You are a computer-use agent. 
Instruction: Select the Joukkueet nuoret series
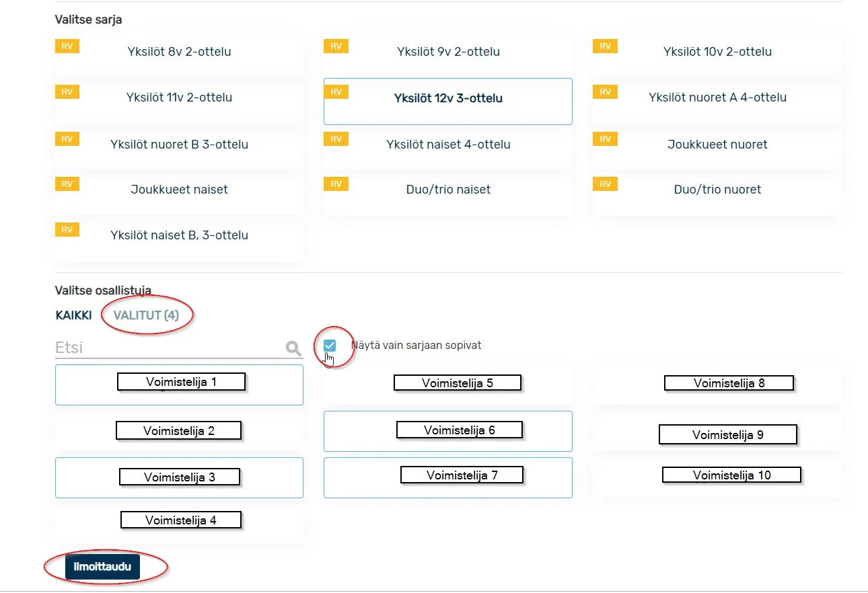[x=717, y=148]
